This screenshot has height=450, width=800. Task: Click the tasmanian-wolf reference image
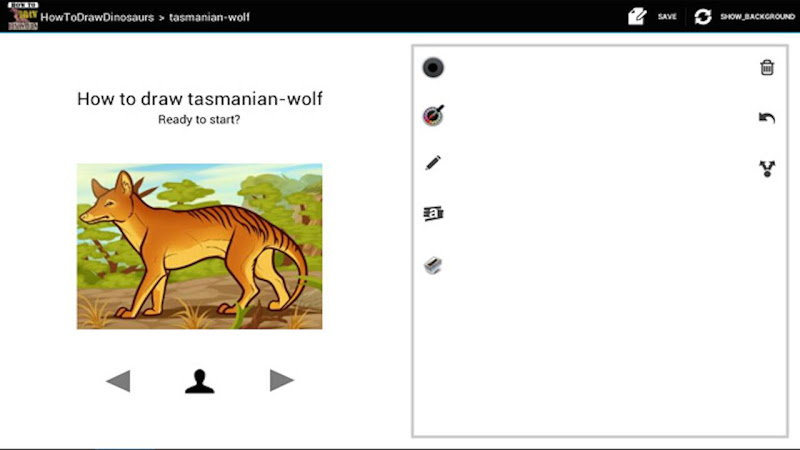199,246
